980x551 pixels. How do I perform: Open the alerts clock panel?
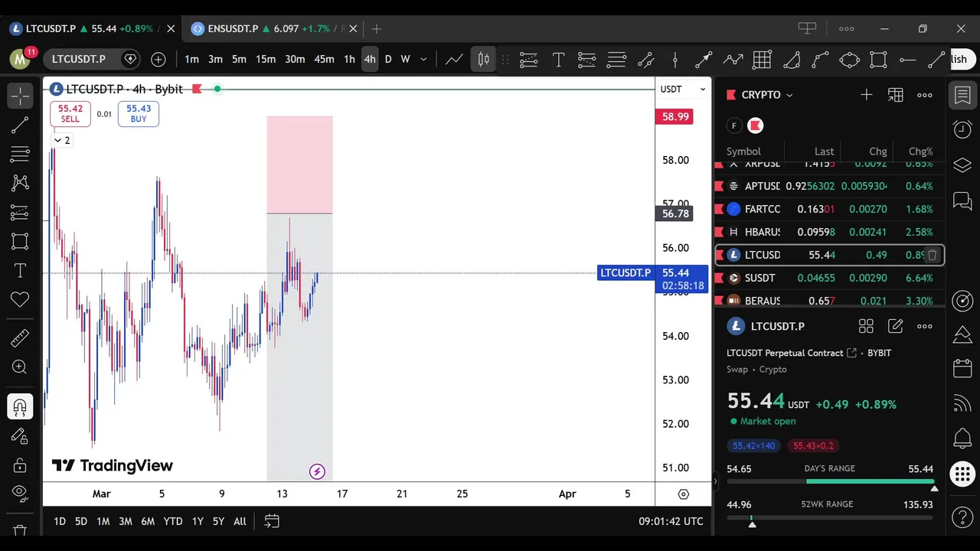point(962,129)
